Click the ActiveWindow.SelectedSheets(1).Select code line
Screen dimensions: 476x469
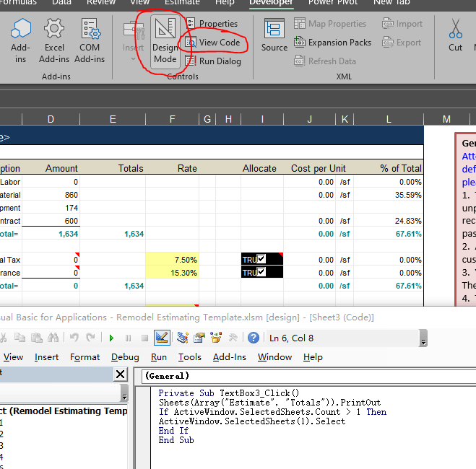coord(252,421)
